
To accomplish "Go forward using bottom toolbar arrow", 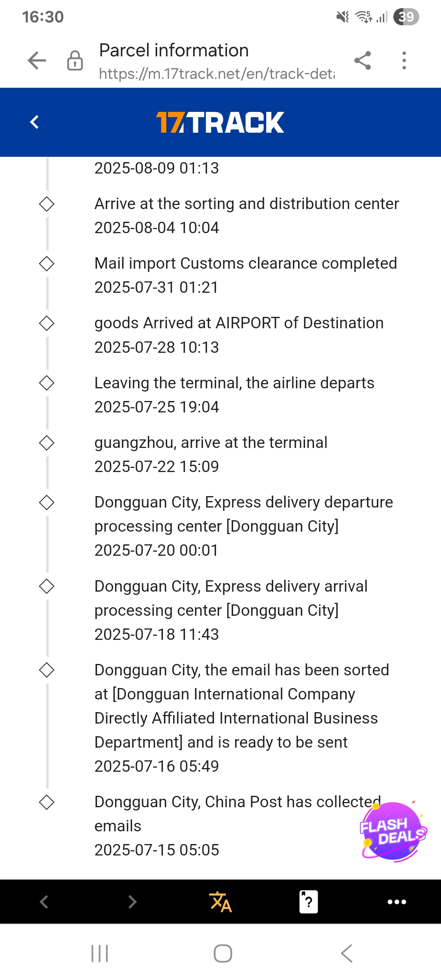I will point(132,902).
